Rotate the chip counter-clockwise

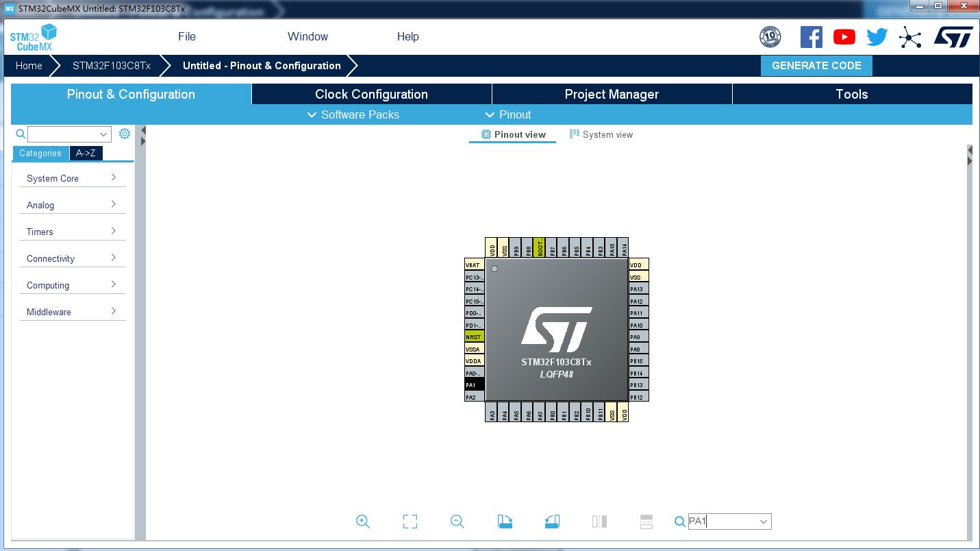coord(553,522)
